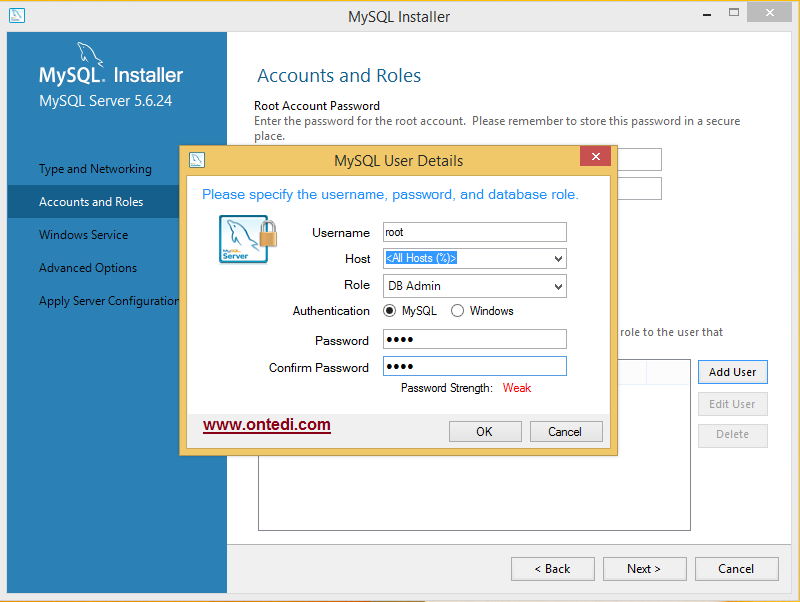
Task: Click the MySQL Server padlock icon
Action: point(248,239)
